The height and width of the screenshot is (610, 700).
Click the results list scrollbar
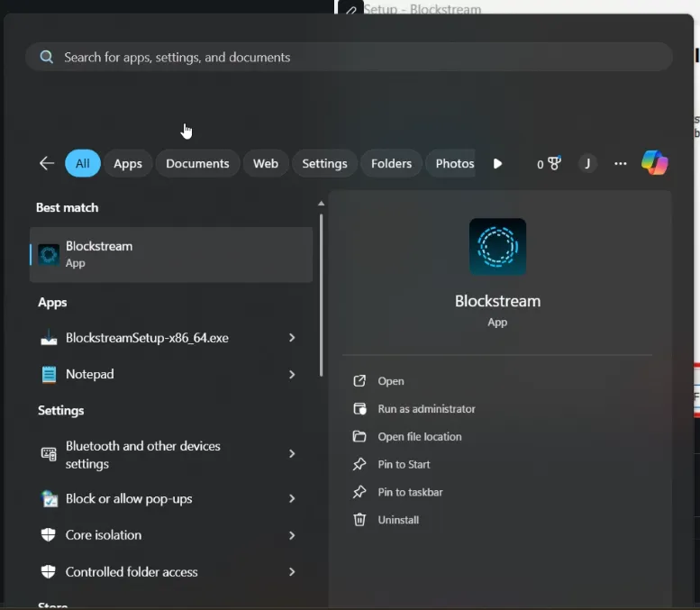(x=321, y=295)
